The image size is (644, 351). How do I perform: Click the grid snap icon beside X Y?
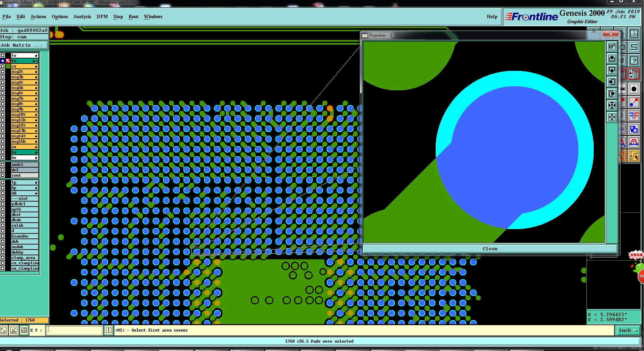coord(24,330)
